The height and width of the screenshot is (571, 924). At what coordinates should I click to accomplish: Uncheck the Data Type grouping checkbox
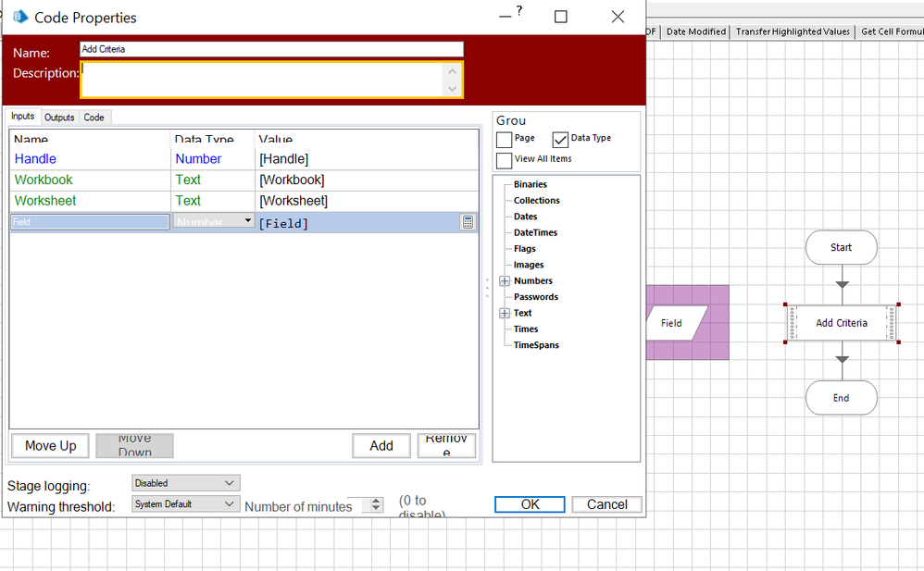pyautogui.click(x=560, y=140)
